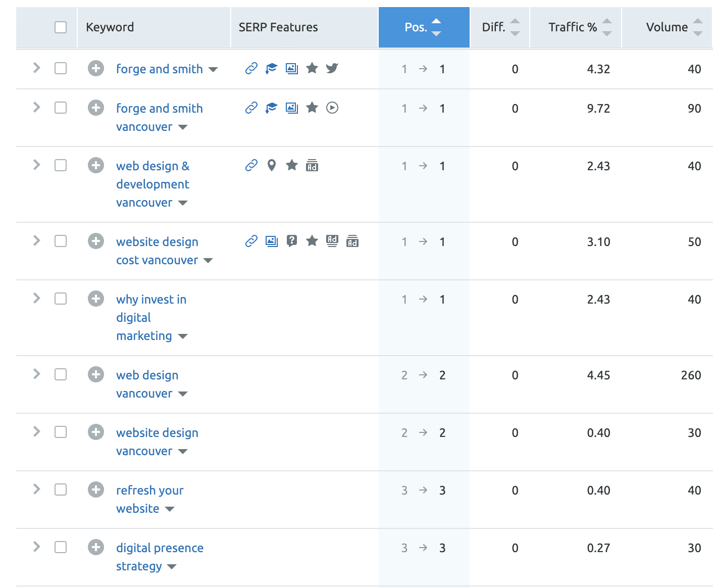This screenshot has width=713, height=588.
Task: Sort table by Volume column
Action: [667, 27]
